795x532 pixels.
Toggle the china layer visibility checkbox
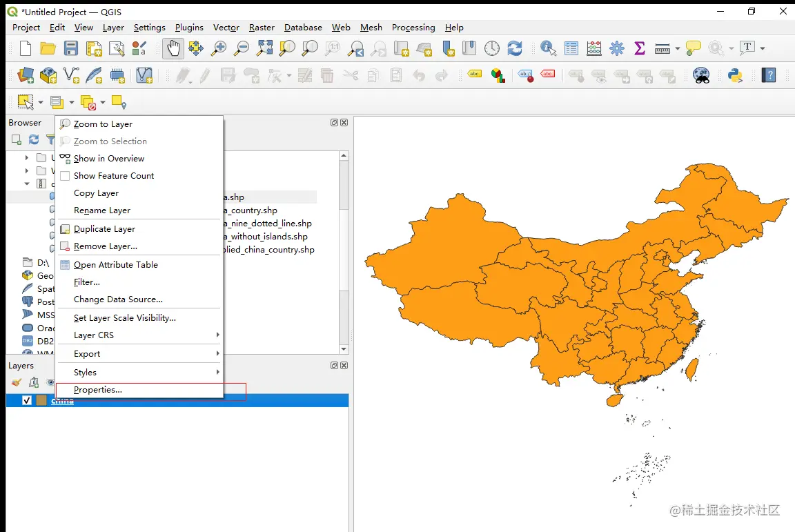(27, 401)
